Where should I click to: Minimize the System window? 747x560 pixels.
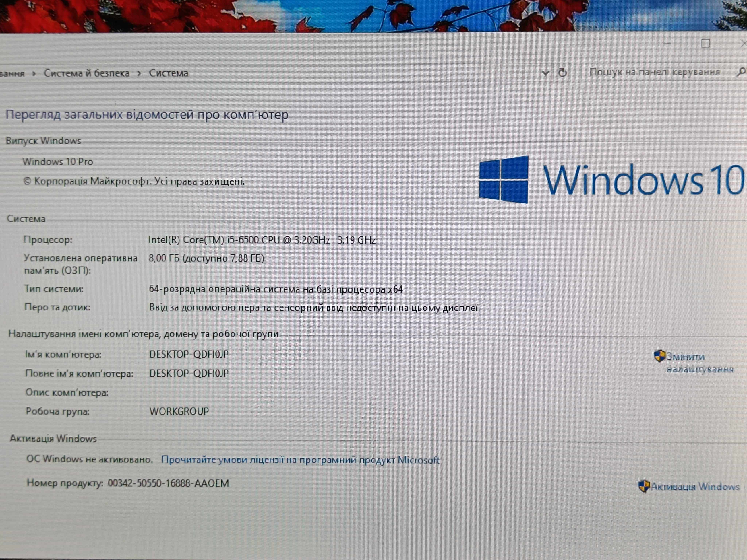(667, 44)
